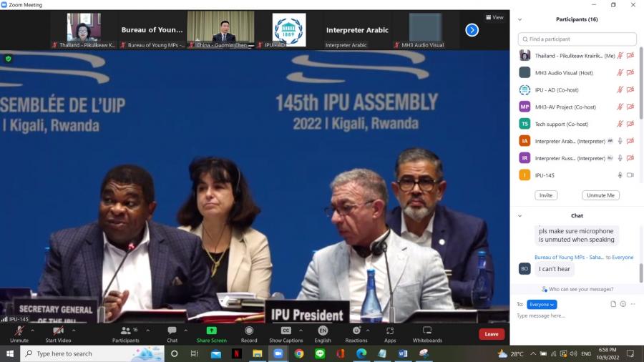
Task: Open the Everyone recipient dropdown
Action: 542,304
